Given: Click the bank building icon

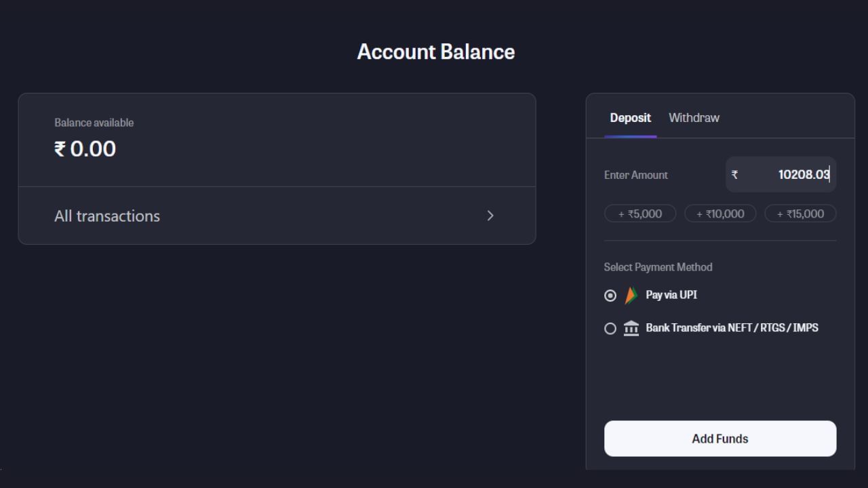Looking at the screenshot, I should coord(631,328).
